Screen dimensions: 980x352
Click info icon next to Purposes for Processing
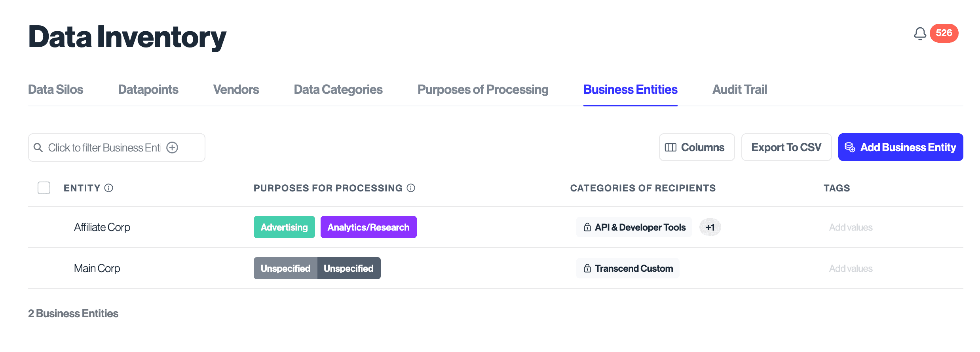click(411, 188)
